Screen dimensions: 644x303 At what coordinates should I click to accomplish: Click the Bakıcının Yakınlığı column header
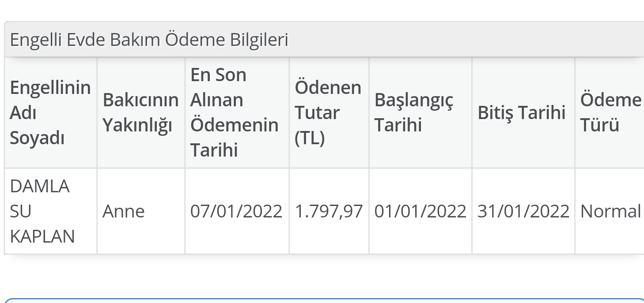[x=140, y=113]
